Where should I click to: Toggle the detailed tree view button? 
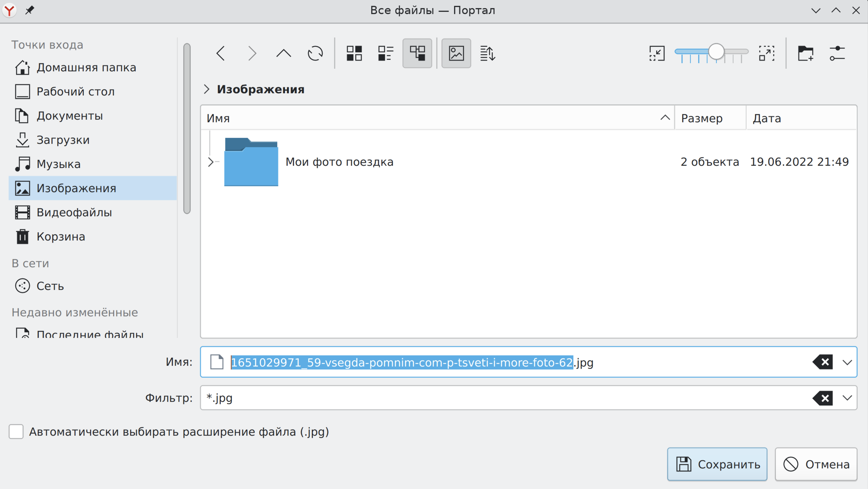tap(417, 53)
